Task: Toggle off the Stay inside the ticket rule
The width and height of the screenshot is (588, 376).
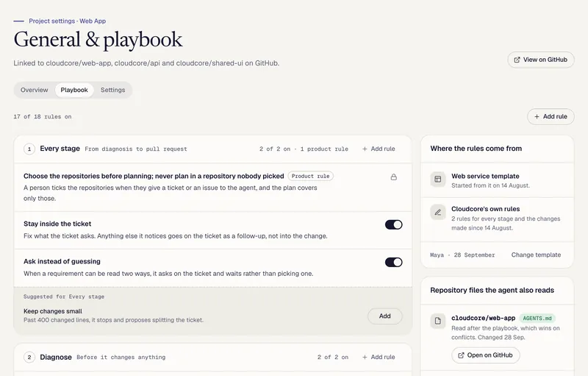Action: tap(393, 224)
